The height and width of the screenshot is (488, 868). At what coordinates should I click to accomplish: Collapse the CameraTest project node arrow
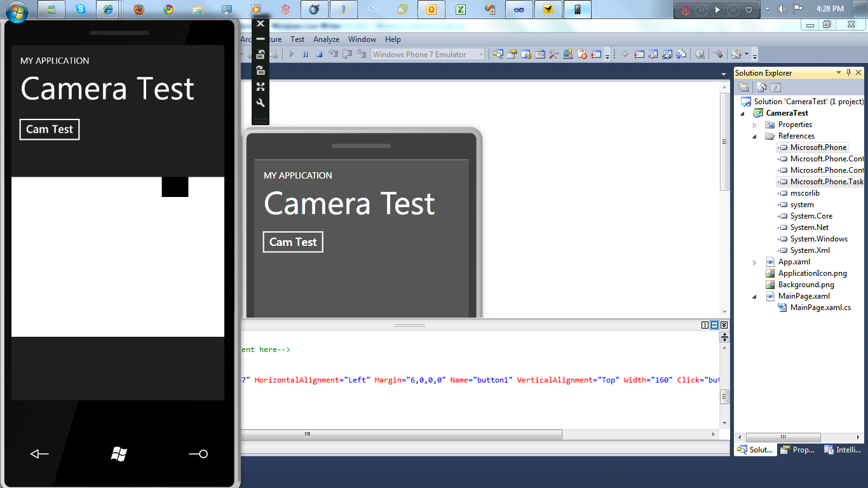tap(743, 113)
